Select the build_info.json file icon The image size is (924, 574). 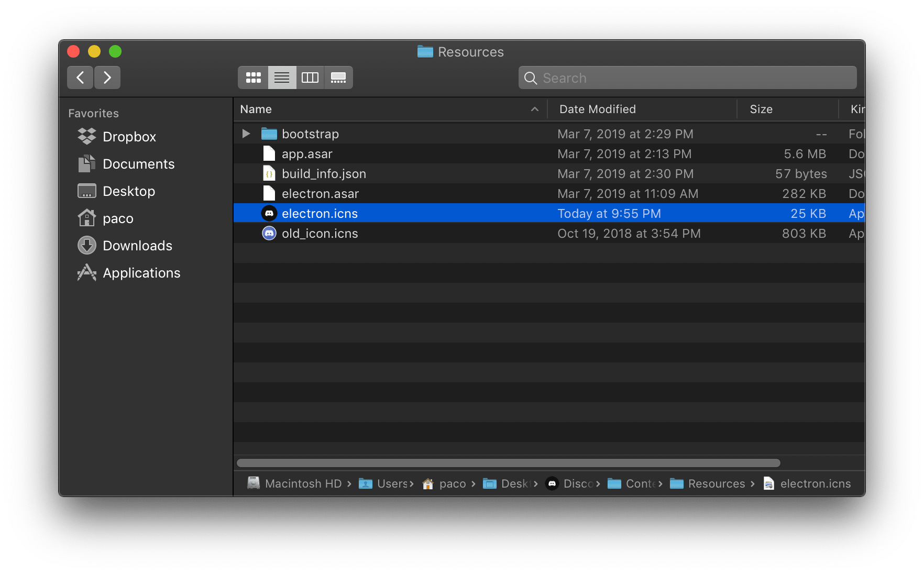[x=269, y=173]
